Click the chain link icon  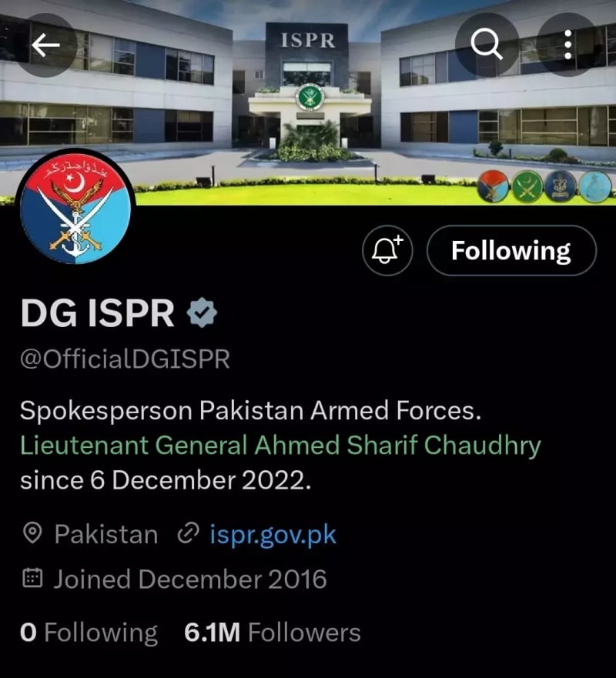(188, 533)
